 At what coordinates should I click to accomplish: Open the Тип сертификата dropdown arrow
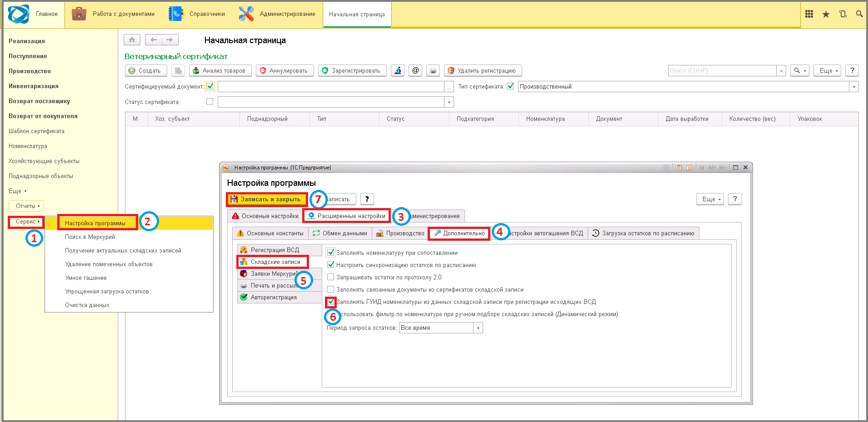tap(854, 87)
